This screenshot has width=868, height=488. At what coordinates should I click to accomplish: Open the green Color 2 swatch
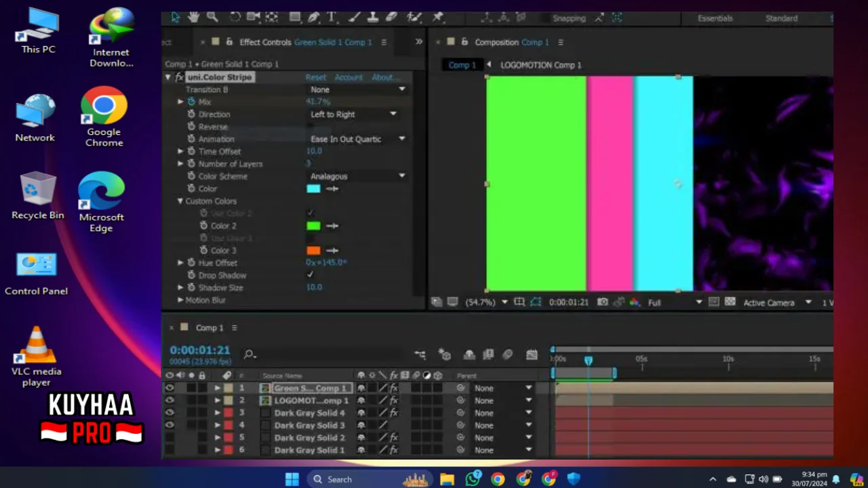313,226
